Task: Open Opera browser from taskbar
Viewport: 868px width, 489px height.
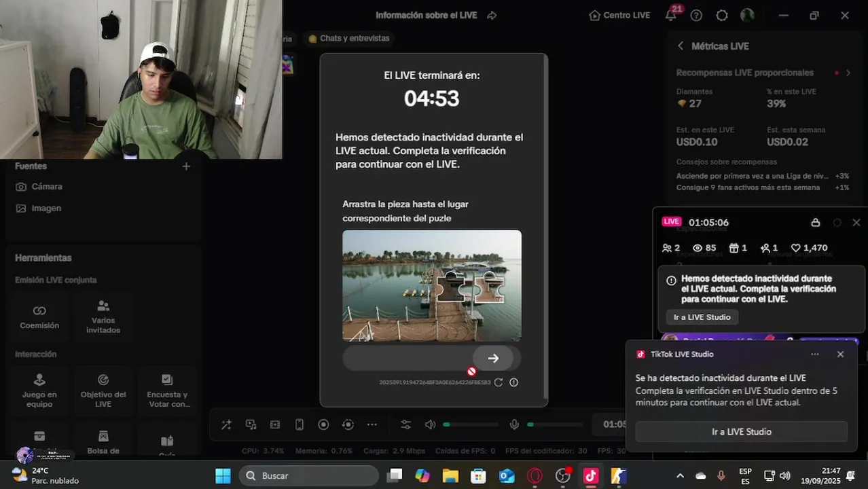Action: (x=535, y=475)
